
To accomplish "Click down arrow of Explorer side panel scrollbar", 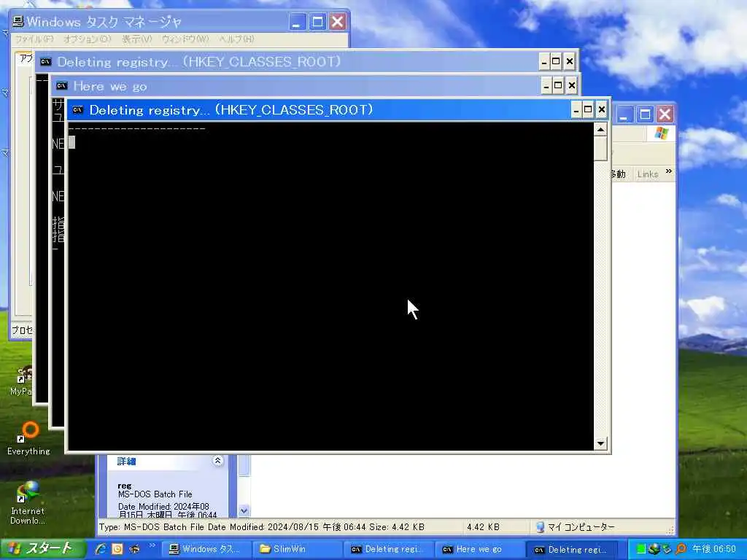I will 244,511.
